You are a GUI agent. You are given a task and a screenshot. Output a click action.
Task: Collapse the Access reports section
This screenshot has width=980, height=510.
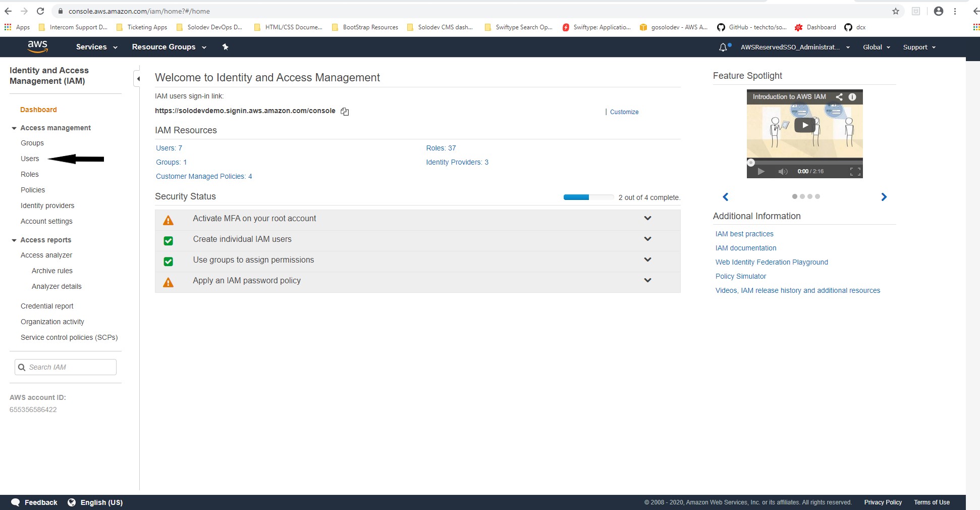click(14, 240)
